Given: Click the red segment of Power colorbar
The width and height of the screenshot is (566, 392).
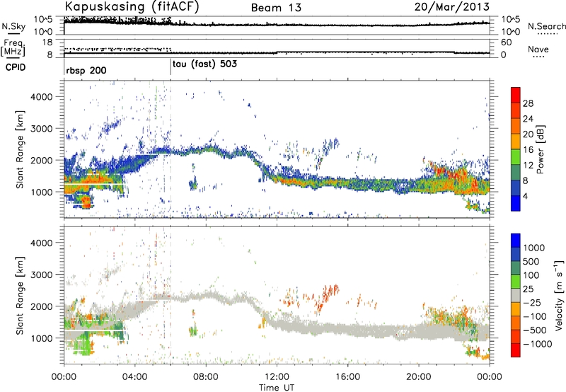Looking at the screenshot, I should [516, 95].
